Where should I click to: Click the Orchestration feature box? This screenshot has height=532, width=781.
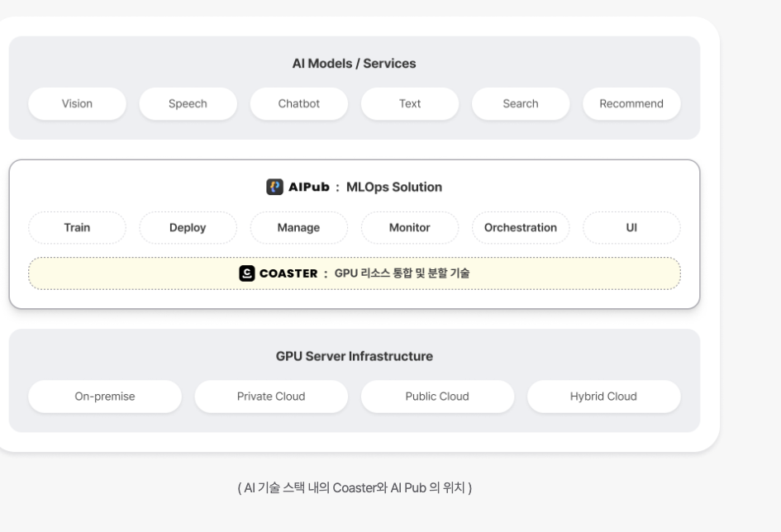click(x=521, y=227)
